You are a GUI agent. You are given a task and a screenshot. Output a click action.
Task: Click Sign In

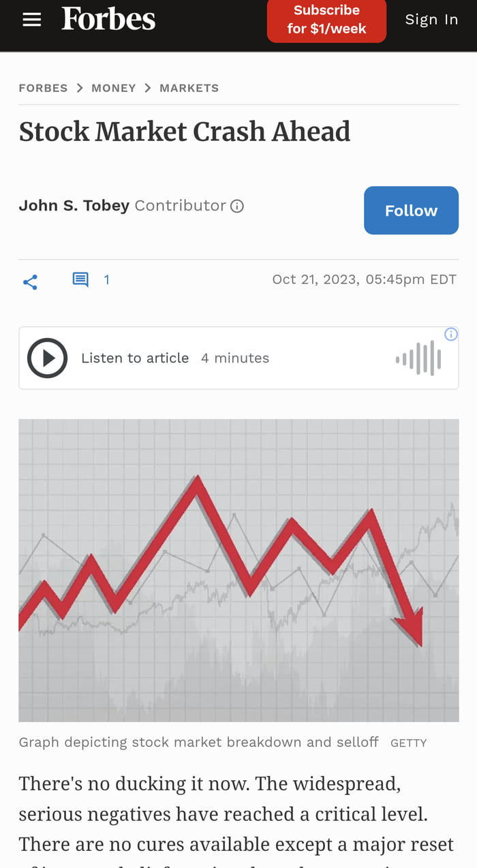point(431,20)
